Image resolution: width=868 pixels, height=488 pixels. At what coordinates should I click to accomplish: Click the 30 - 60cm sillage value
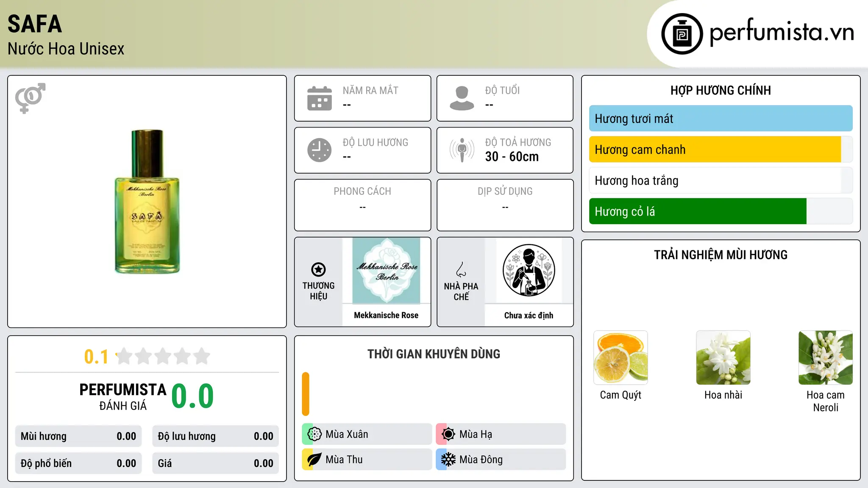tap(512, 157)
